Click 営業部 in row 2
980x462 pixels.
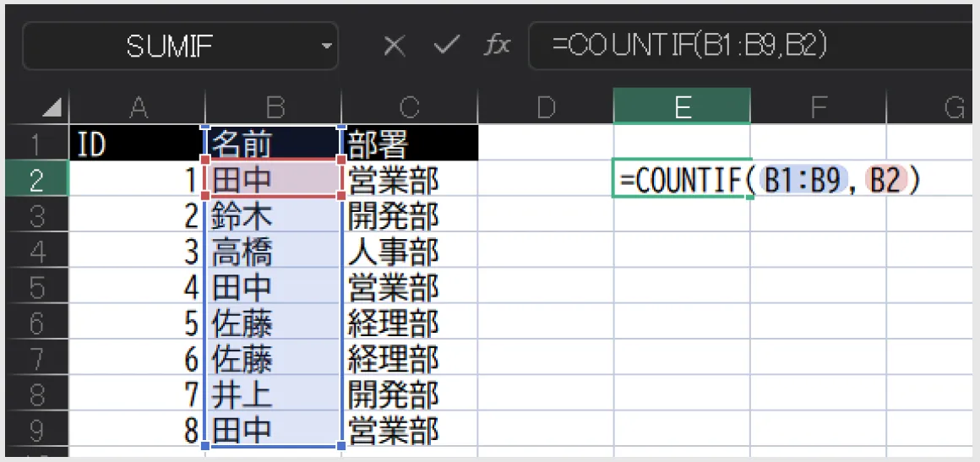tap(410, 179)
